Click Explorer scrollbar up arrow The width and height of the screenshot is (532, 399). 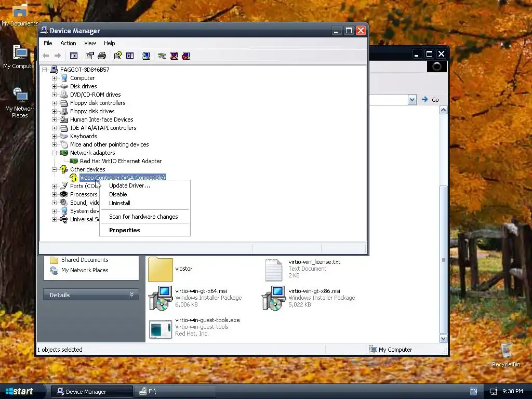click(x=444, y=110)
